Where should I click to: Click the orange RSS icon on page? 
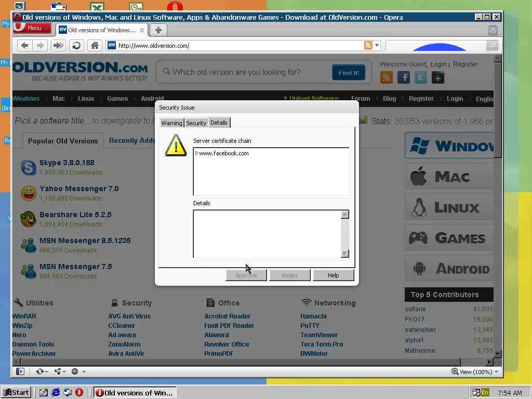pyautogui.click(x=387, y=78)
